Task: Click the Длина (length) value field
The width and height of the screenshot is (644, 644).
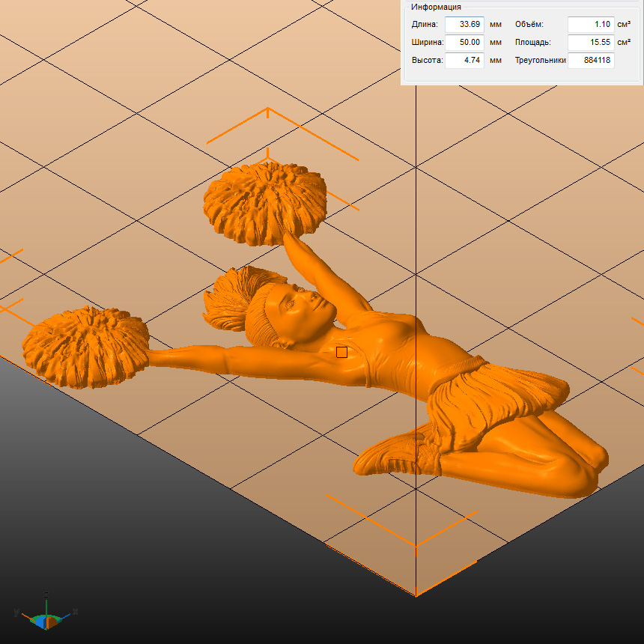Action: pos(464,24)
